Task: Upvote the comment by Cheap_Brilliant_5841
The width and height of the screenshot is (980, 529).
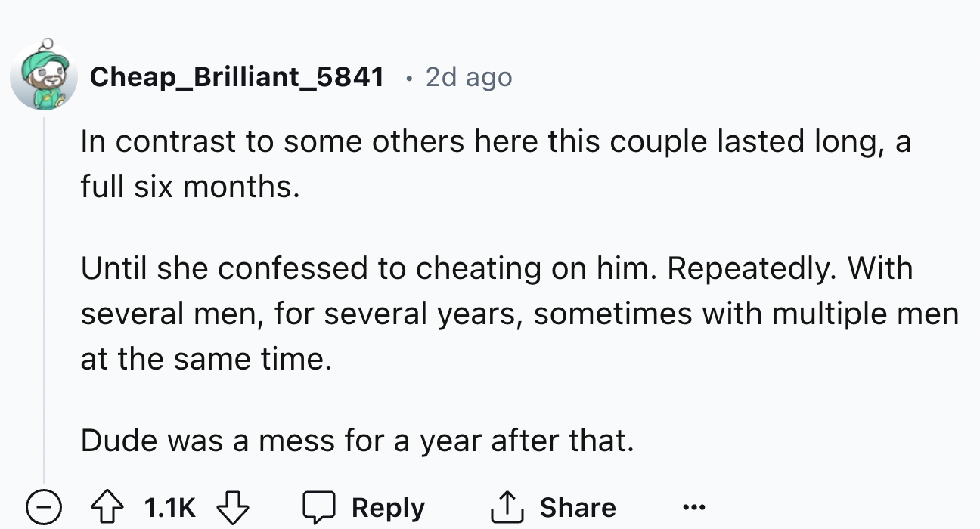Action: 107,506
